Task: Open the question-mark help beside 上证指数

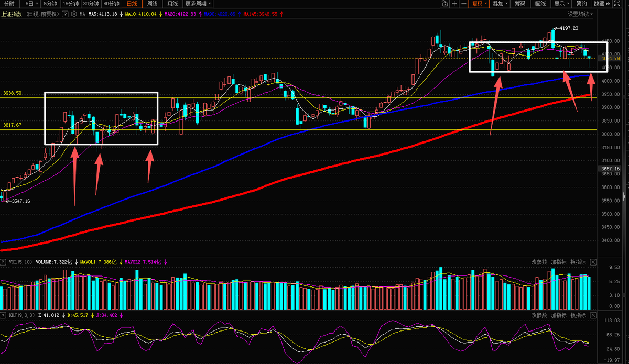Action: click(65, 14)
